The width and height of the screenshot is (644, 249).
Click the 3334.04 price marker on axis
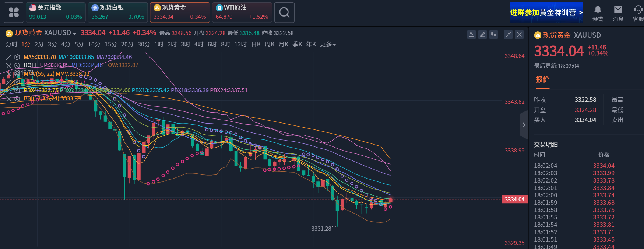click(x=514, y=200)
